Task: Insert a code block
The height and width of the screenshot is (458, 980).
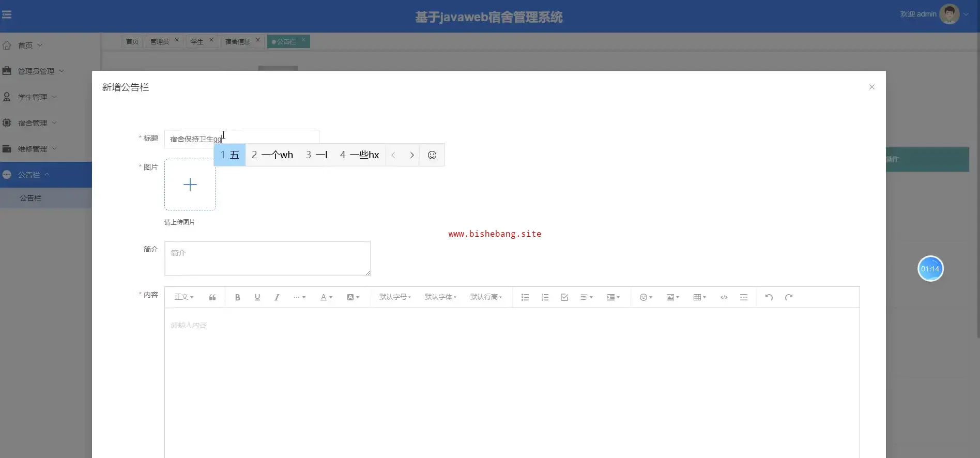Action: pos(724,297)
